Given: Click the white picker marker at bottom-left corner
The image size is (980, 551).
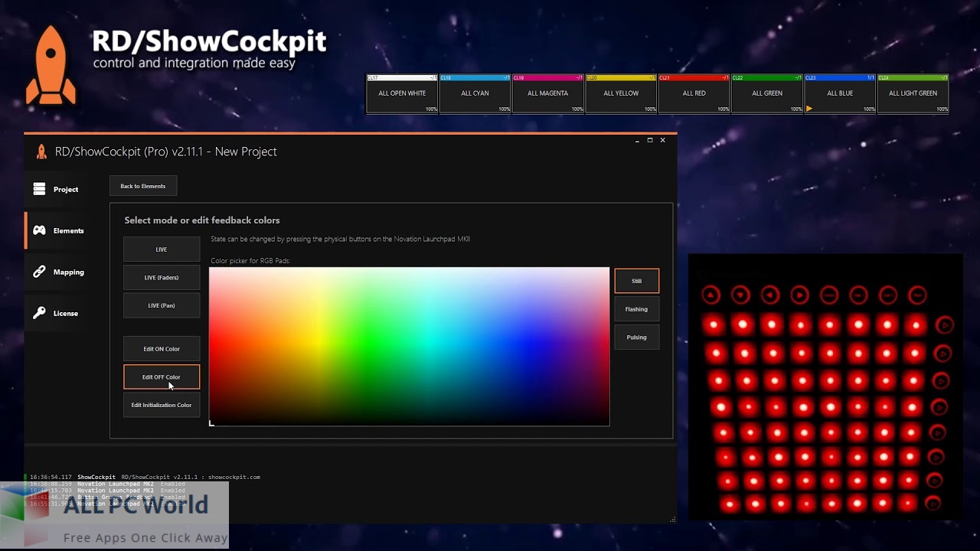Looking at the screenshot, I should [211, 423].
